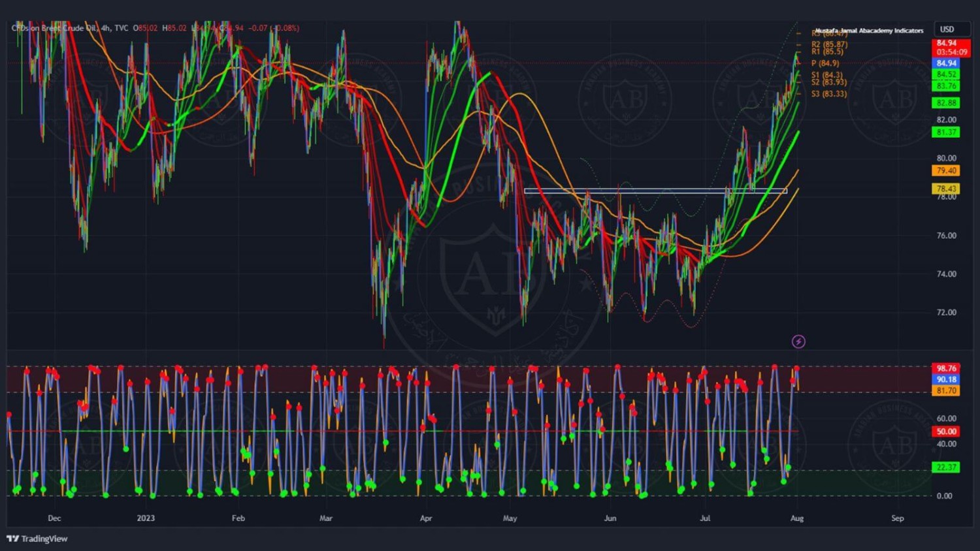This screenshot has width=980, height=551.
Task: Click the green 83.76 price label
Action: click(x=946, y=86)
